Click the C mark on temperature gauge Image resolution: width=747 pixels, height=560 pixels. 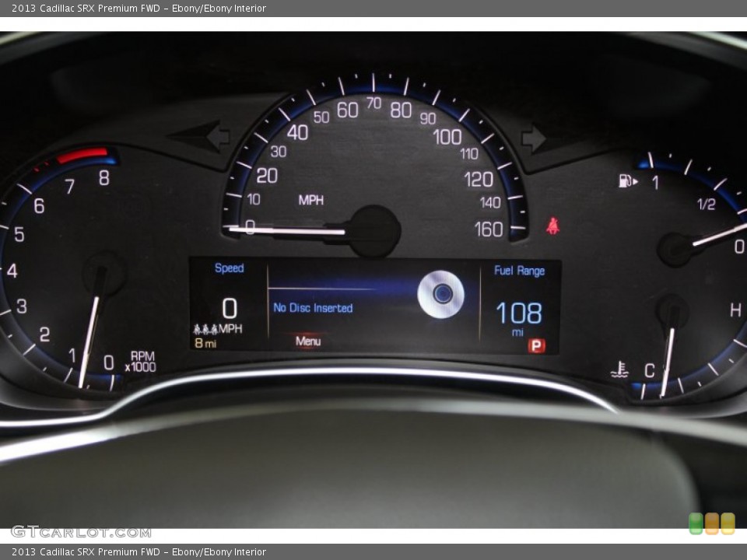649,370
